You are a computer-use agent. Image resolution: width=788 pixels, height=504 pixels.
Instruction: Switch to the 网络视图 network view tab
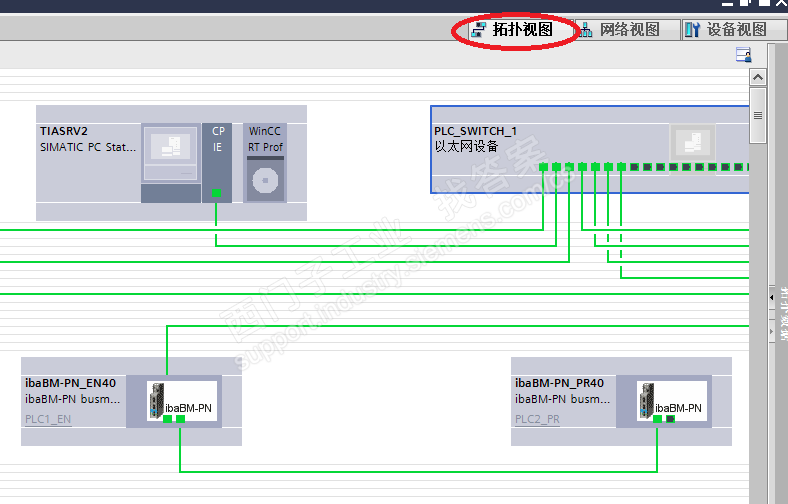point(627,30)
